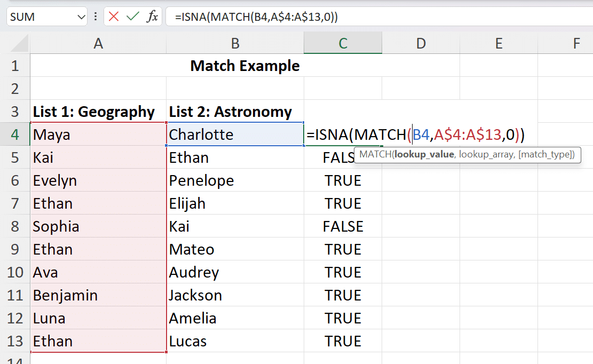Select row 9 header
593x364 pixels.
pos(15,249)
